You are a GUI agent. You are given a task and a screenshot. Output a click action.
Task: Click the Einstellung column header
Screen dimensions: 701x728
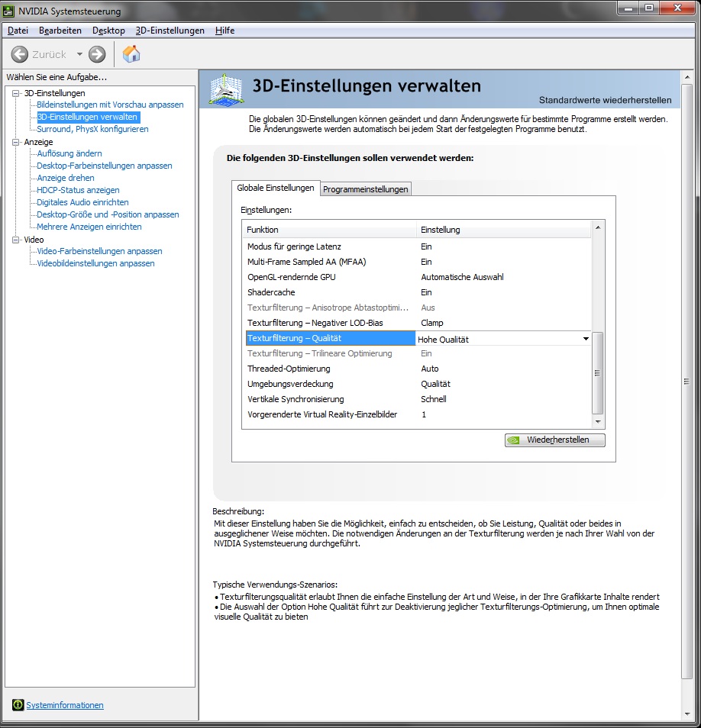503,230
